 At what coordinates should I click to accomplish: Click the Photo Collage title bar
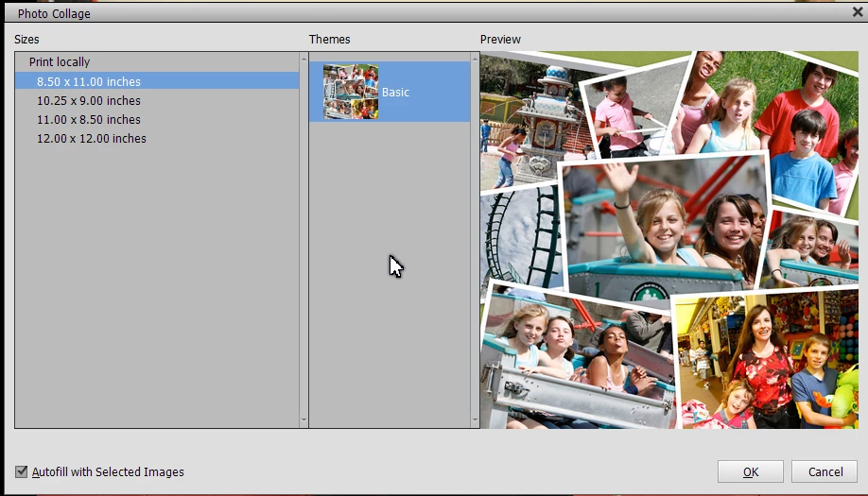pyautogui.click(x=426, y=13)
